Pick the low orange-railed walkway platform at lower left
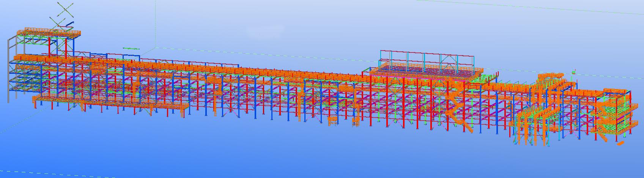Viewport: 644px width, 178px height. (111, 103)
